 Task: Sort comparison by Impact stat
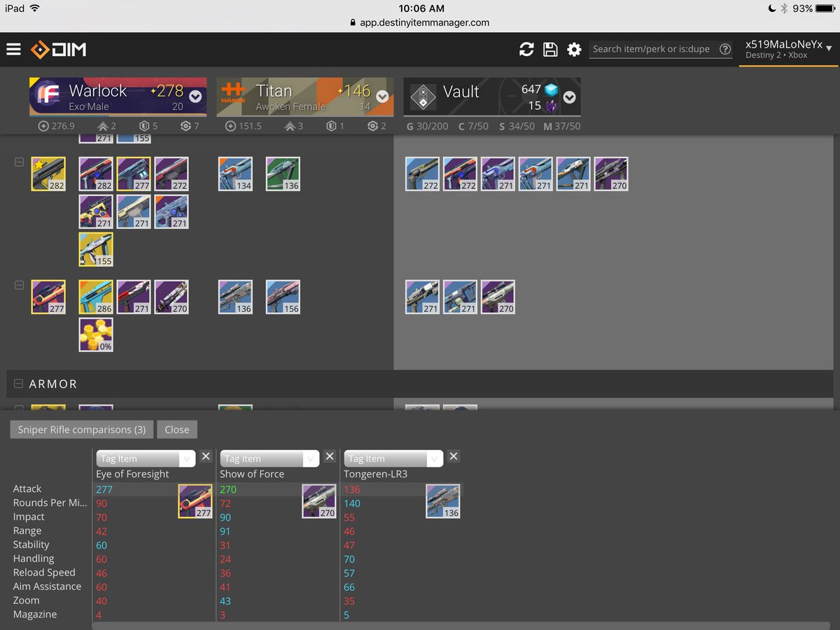tap(29, 517)
